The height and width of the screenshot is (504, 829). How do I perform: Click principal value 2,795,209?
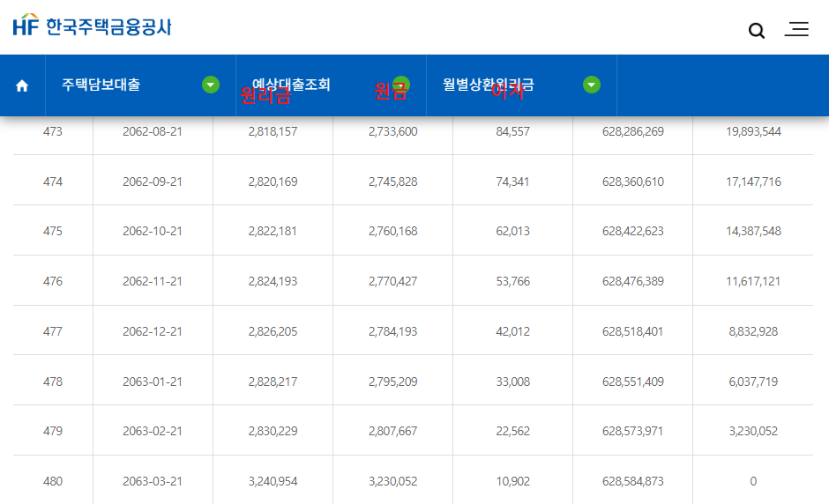click(x=392, y=382)
